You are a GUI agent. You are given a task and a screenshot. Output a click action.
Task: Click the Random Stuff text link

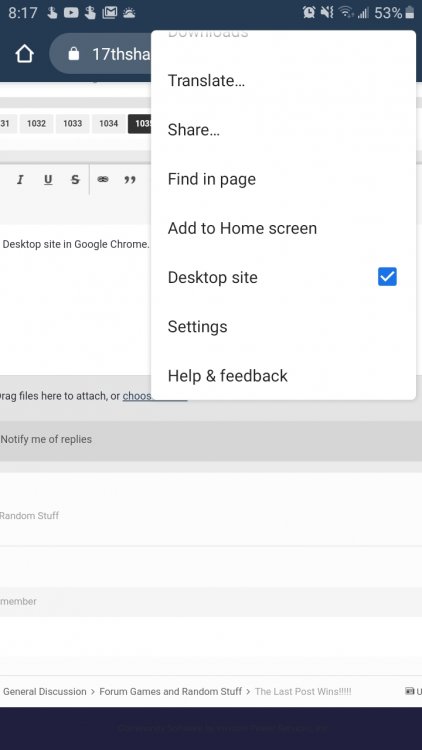click(x=29, y=516)
